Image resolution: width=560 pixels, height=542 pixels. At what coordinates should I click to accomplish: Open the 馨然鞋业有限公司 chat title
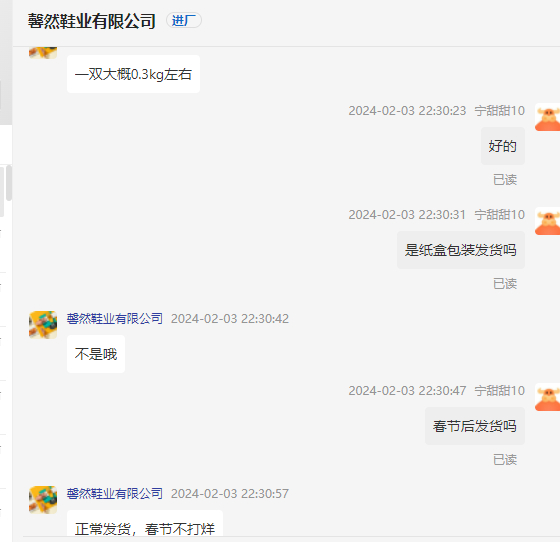[91, 21]
